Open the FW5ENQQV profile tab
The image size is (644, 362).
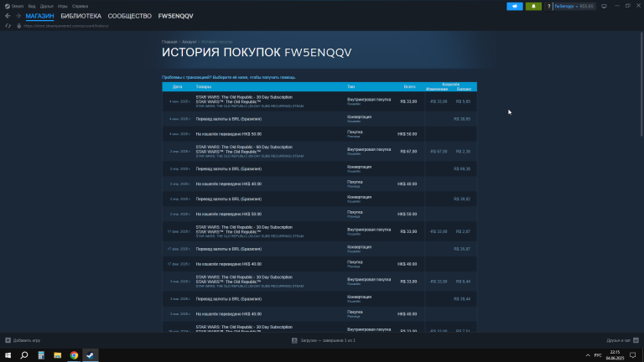[x=176, y=16]
